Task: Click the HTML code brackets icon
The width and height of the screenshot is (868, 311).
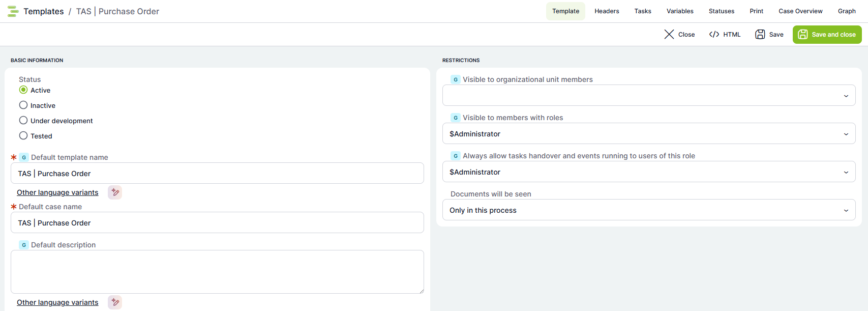Action: point(714,35)
